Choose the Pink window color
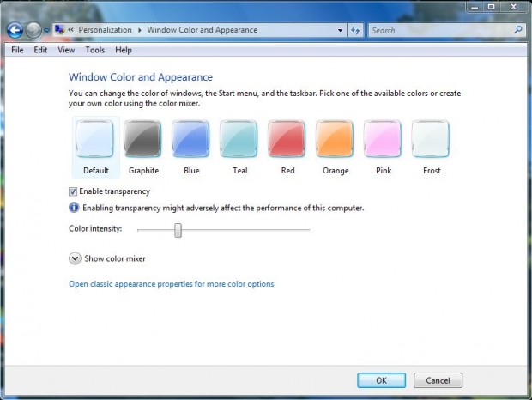This screenshot has height=400, width=532. pos(383,139)
